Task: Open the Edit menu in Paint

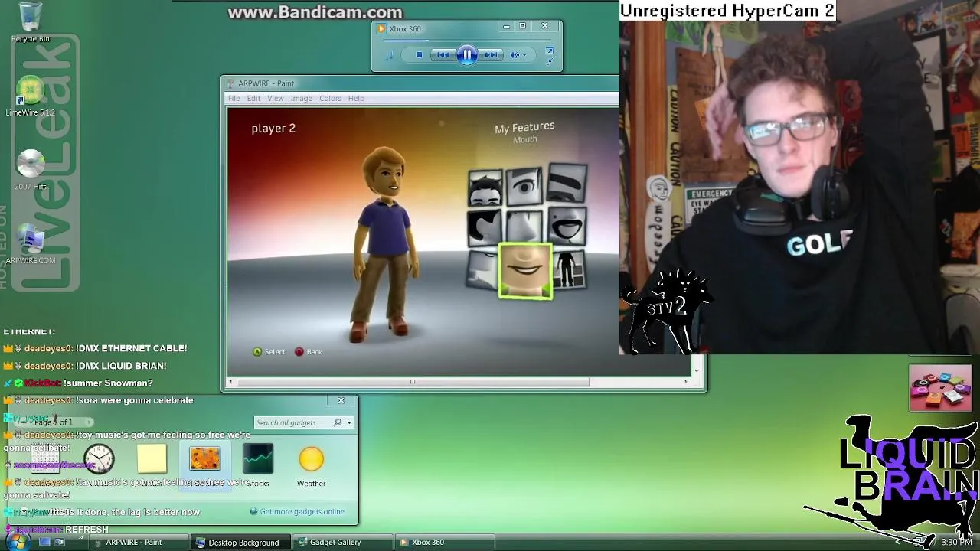Action: pos(253,98)
